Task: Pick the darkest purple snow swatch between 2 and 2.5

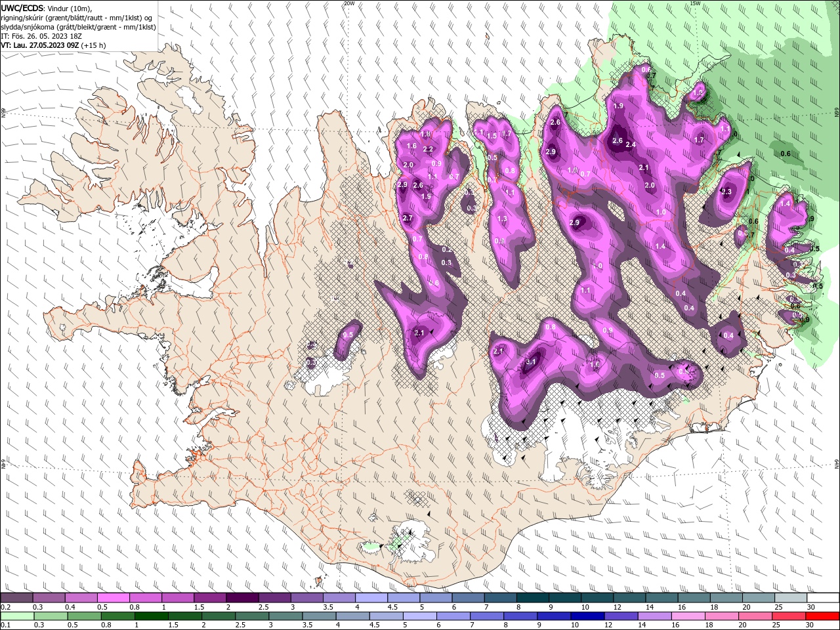Action: [241, 598]
